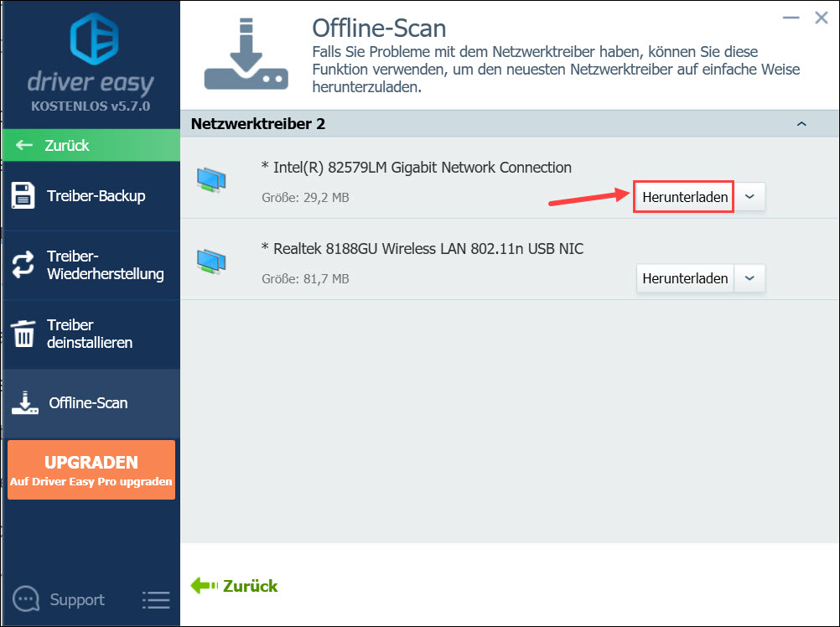The width and height of the screenshot is (840, 627).
Task: Click the Offline-Scan page title
Action: point(379,28)
